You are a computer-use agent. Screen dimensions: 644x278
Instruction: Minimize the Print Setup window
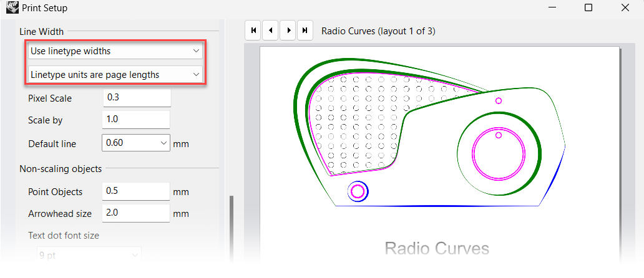(x=551, y=8)
